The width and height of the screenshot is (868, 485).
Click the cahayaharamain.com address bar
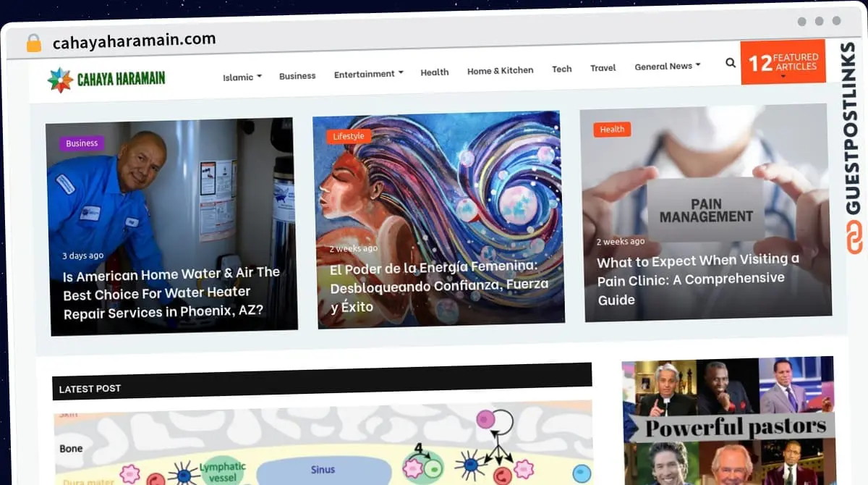(x=133, y=40)
